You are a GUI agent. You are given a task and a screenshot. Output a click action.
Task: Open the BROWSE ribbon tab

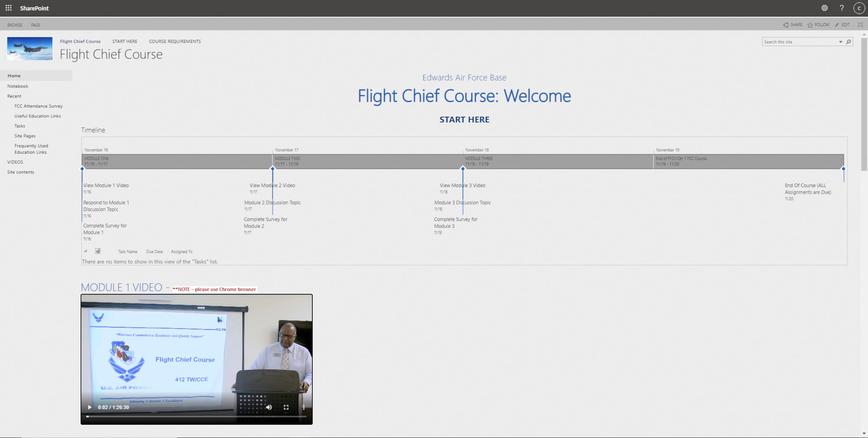15,25
